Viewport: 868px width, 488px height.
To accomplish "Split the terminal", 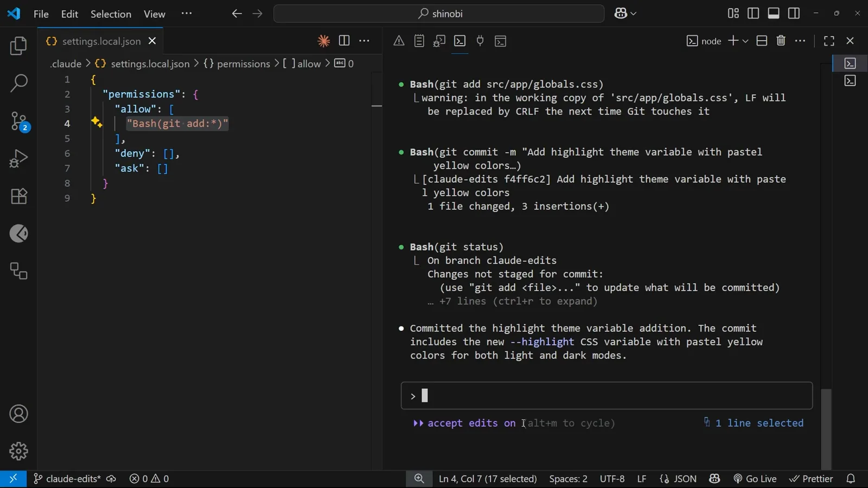I will pyautogui.click(x=762, y=41).
